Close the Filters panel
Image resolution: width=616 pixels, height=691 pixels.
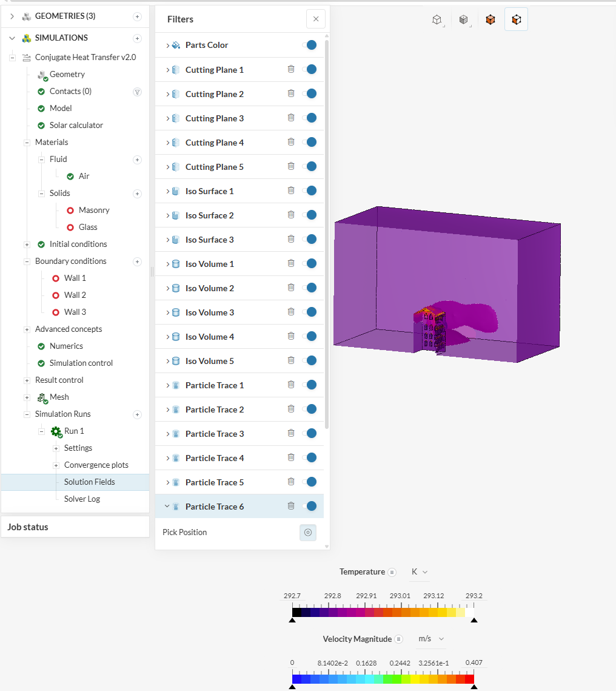[316, 19]
